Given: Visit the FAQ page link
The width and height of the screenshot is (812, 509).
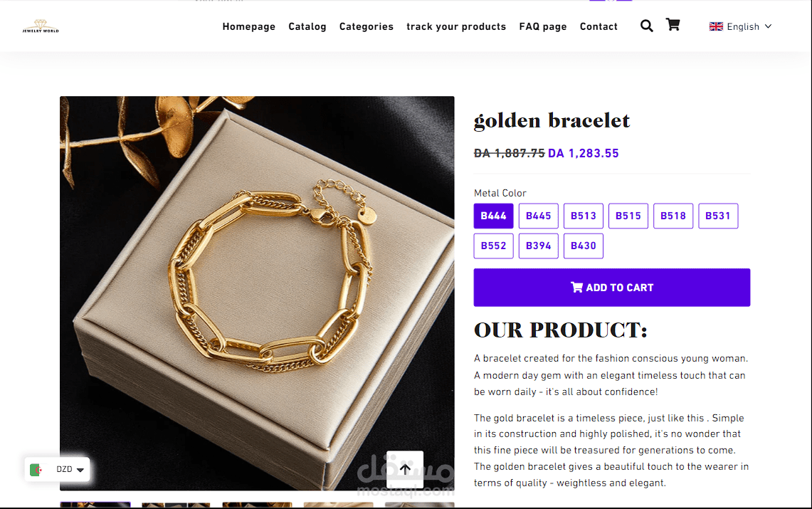Looking at the screenshot, I should 543,26.
